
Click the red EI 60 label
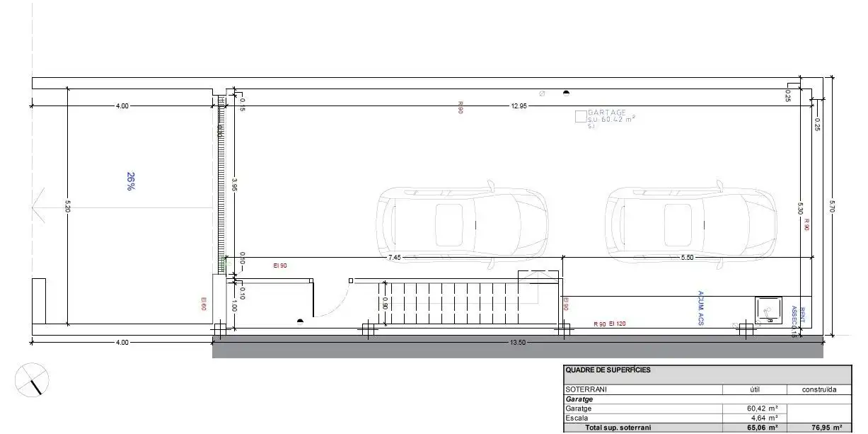(203, 304)
